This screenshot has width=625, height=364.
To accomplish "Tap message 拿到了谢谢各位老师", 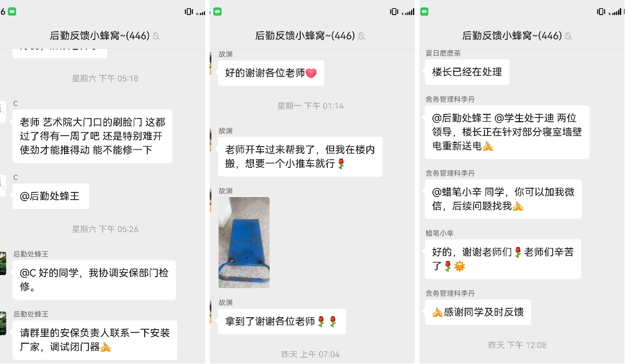I will (x=282, y=322).
